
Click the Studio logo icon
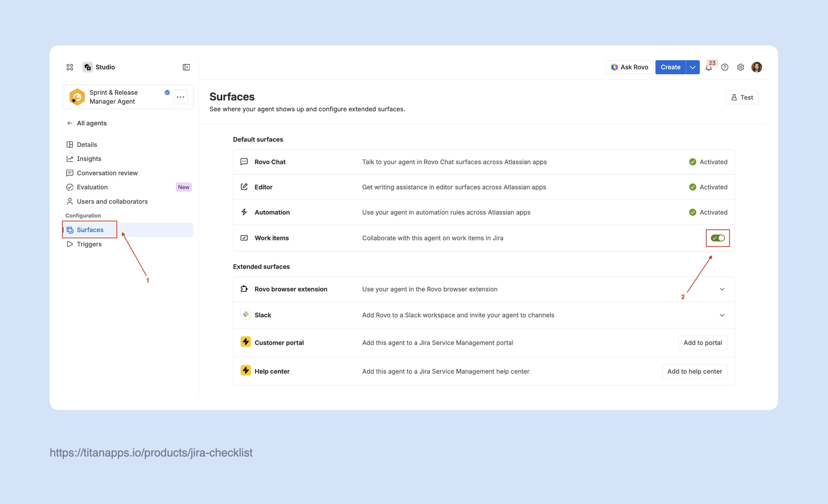click(x=87, y=67)
